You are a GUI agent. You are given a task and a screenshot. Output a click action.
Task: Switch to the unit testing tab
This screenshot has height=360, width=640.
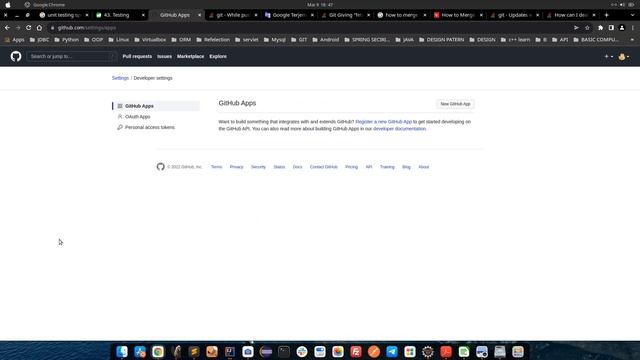(x=63, y=15)
